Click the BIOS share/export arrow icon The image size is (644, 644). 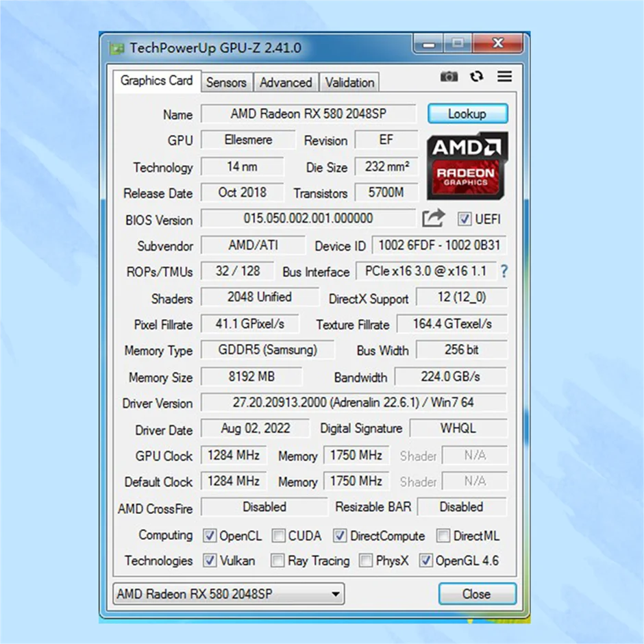(433, 218)
